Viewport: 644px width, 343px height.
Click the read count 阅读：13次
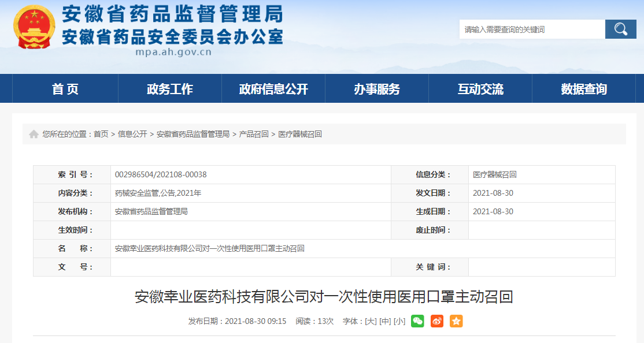click(314, 321)
